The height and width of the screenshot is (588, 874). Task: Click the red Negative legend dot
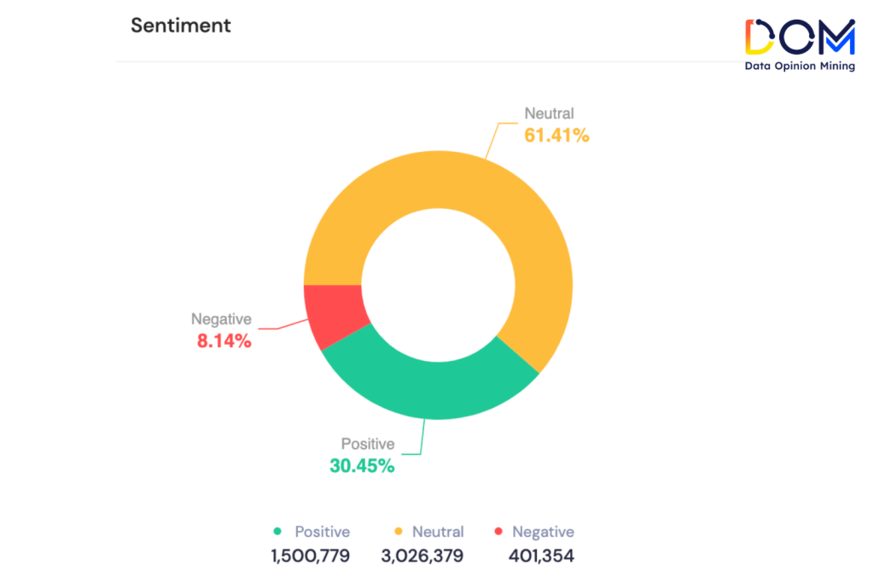click(x=497, y=532)
